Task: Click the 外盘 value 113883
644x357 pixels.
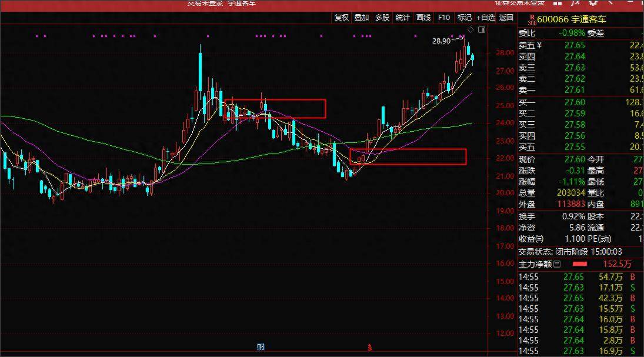Action: [x=571, y=203]
